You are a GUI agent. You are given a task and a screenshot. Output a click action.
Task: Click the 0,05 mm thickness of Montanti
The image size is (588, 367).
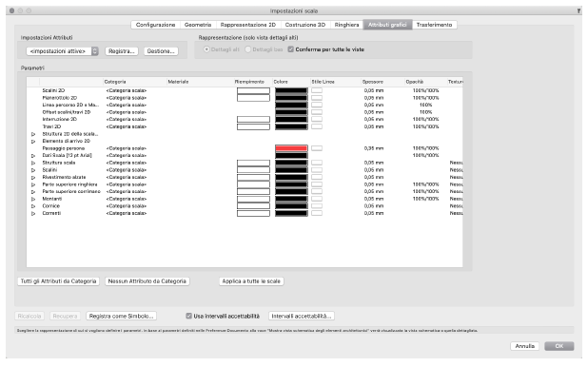pos(374,199)
